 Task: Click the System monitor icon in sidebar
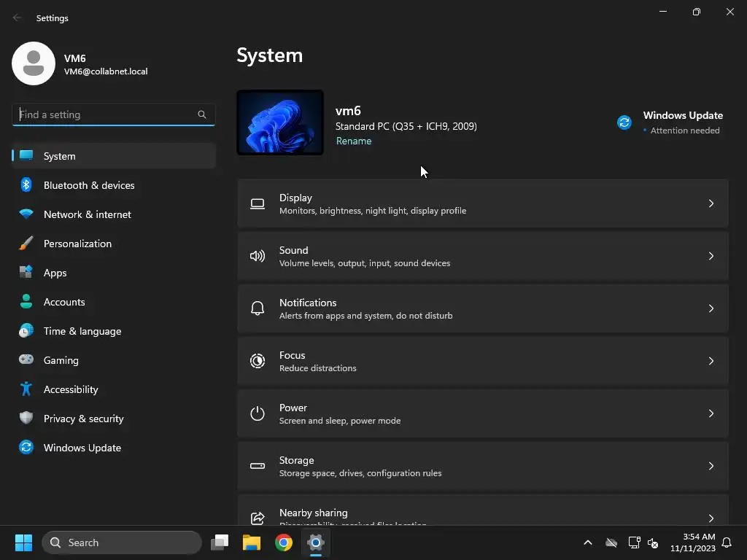(26, 156)
